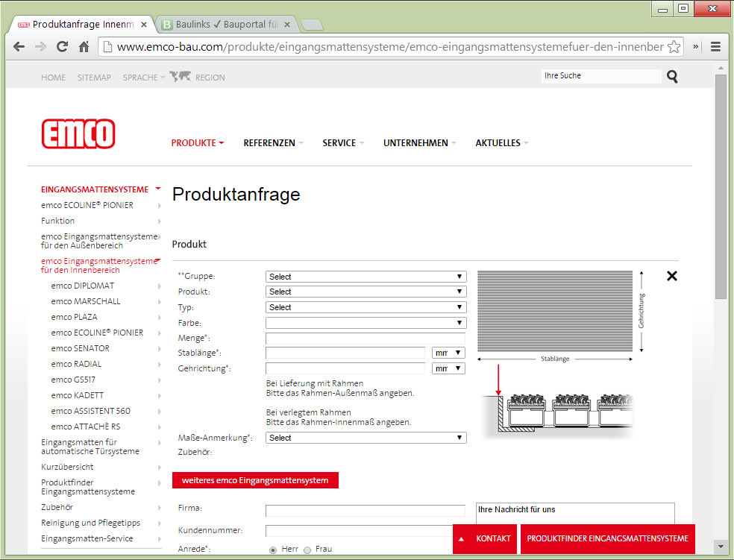The width and height of the screenshot is (734, 560).
Task: Reload the page
Action: [x=62, y=47]
